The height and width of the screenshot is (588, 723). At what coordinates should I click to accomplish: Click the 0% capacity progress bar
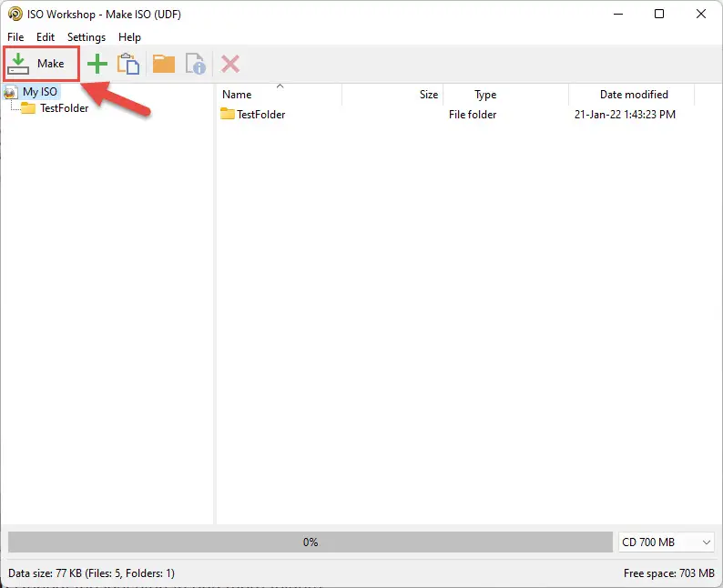(311, 542)
